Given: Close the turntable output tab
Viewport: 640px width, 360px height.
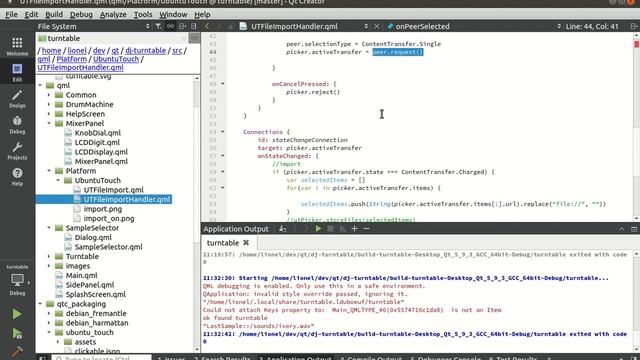Looking at the screenshot, I should pyautogui.click(x=246, y=242).
